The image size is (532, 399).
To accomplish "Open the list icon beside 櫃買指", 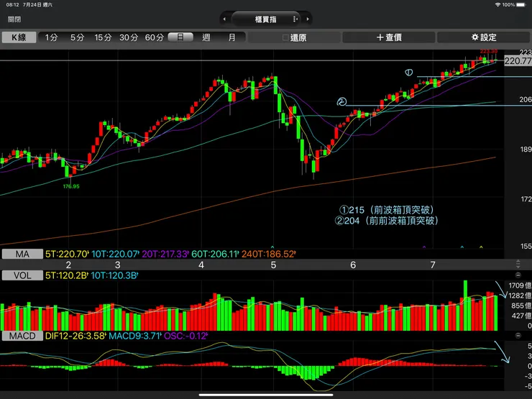I will coord(295,19).
